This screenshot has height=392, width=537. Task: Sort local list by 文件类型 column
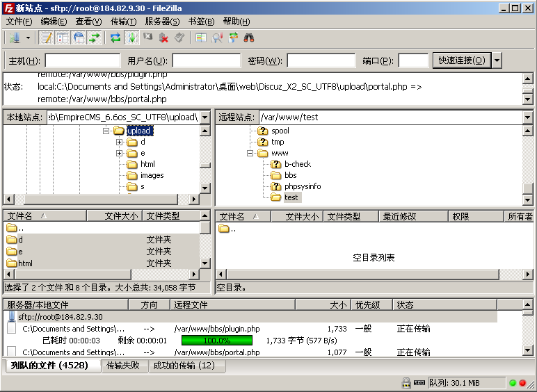[x=171, y=216]
